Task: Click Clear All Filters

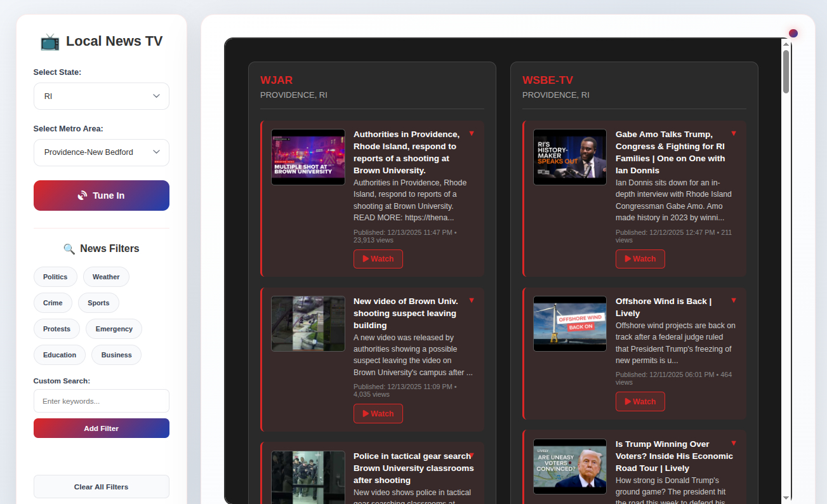Action: (102, 487)
